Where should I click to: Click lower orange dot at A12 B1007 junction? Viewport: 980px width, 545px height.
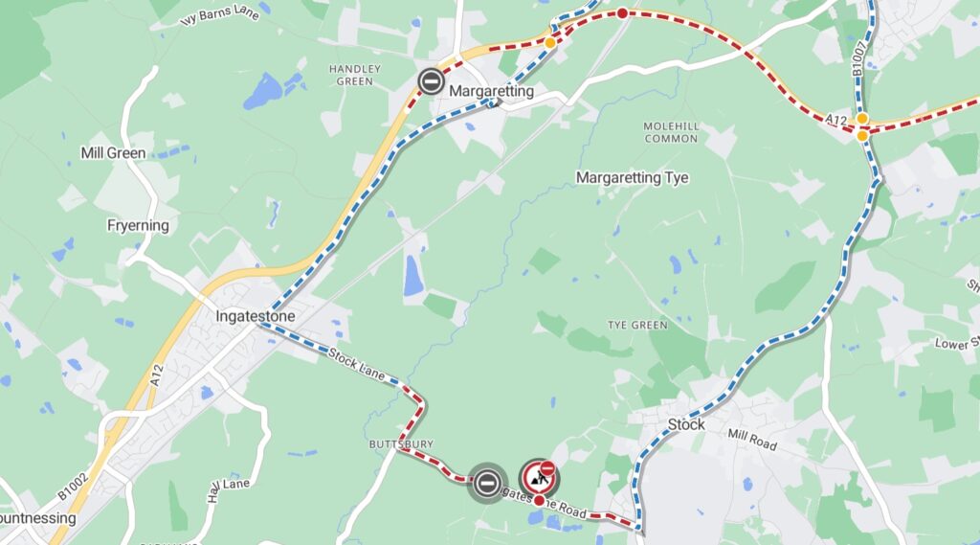point(862,135)
